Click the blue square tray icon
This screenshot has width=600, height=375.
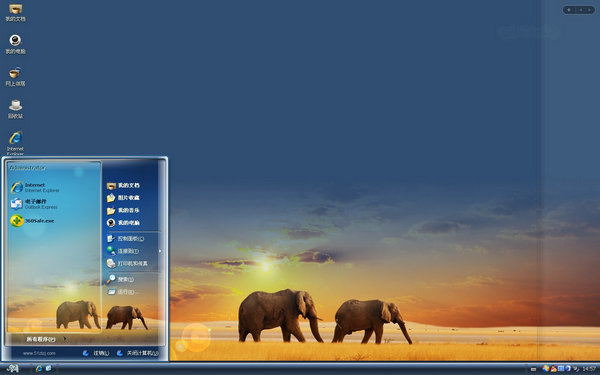point(561,368)
